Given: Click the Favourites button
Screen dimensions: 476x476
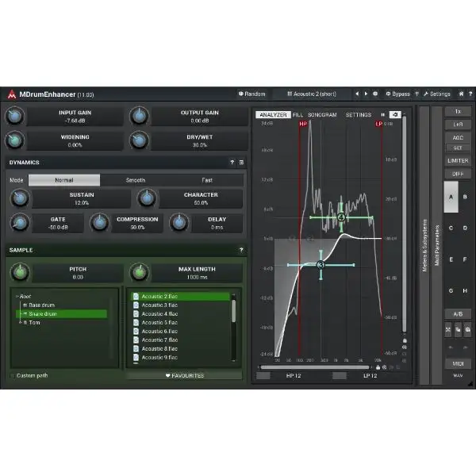Looking at the screenshot, I should point(184,376).
